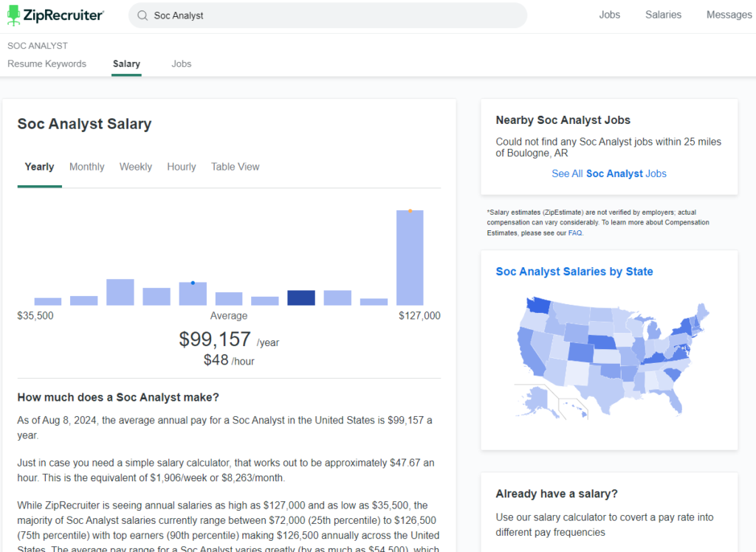This screenshot has width=756, height=552.
Task: Switch to the Monthly salary tab
Action: (x=87, y=167)
